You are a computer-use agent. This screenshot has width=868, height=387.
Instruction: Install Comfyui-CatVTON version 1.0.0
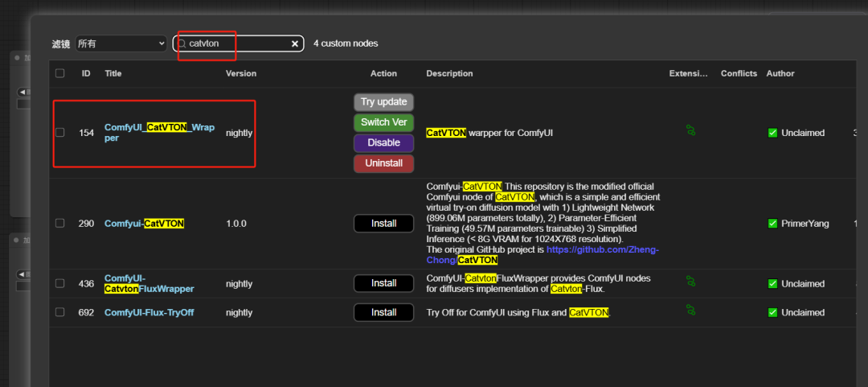383,224
